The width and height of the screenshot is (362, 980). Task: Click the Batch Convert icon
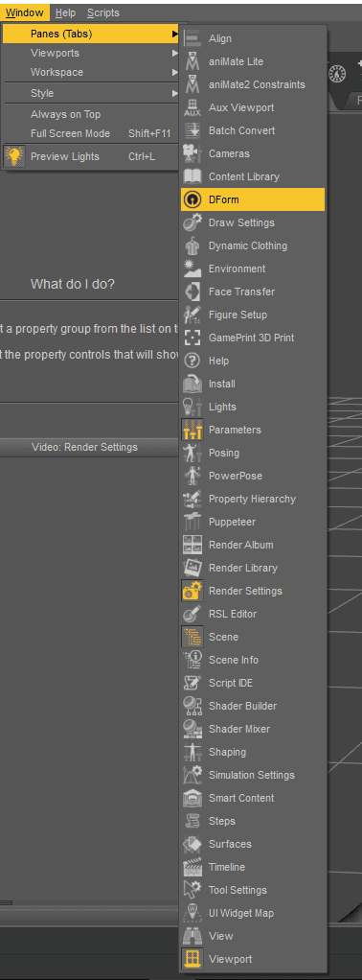click(192, 130)
